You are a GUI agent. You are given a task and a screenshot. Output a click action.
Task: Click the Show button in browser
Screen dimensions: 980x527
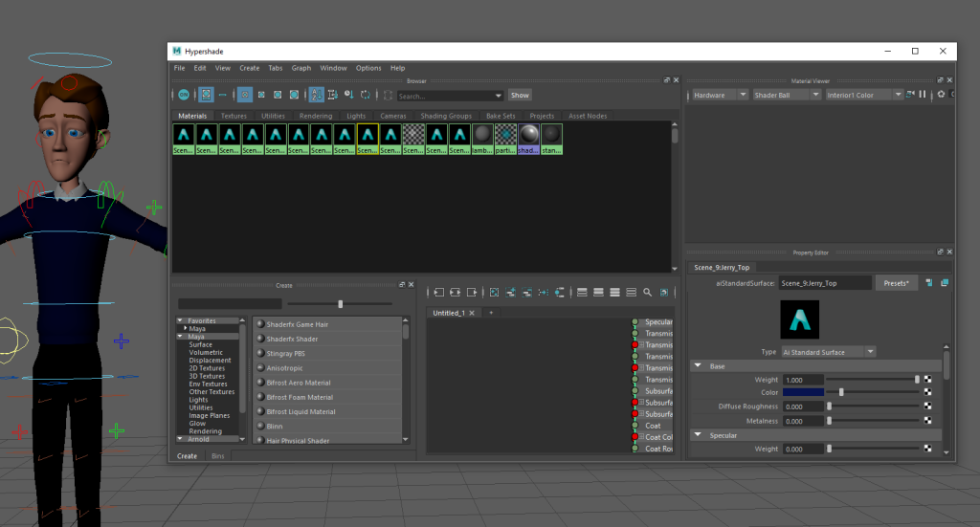point(520,96)
